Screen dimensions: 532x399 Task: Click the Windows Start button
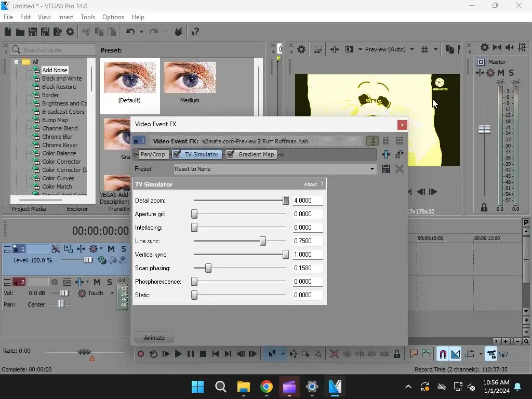point(197,387)
